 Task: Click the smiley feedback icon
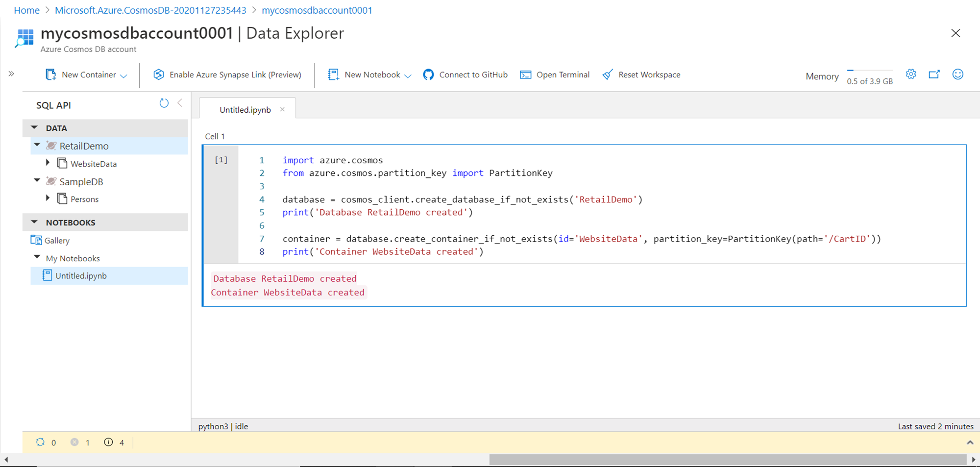pyautogui.click(x=957, y=74)
